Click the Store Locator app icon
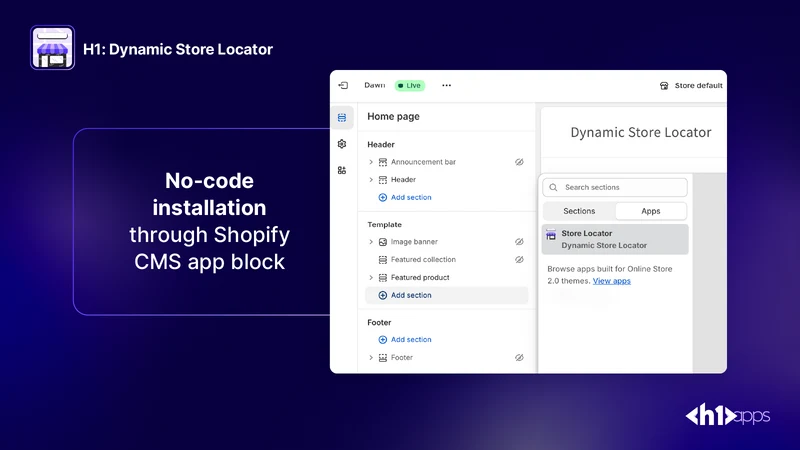Image resolution: width=800 pixels, height=450 pixels. pyautogui.click(x=551, y=235)
